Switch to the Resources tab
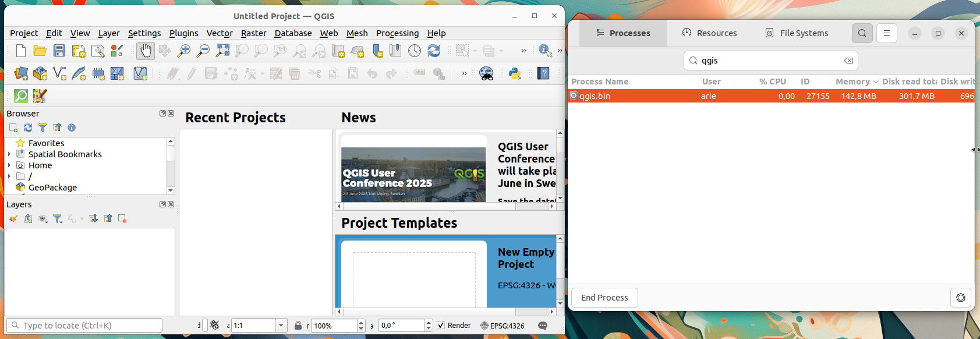 pyautogui.click(x=710, y=33)
